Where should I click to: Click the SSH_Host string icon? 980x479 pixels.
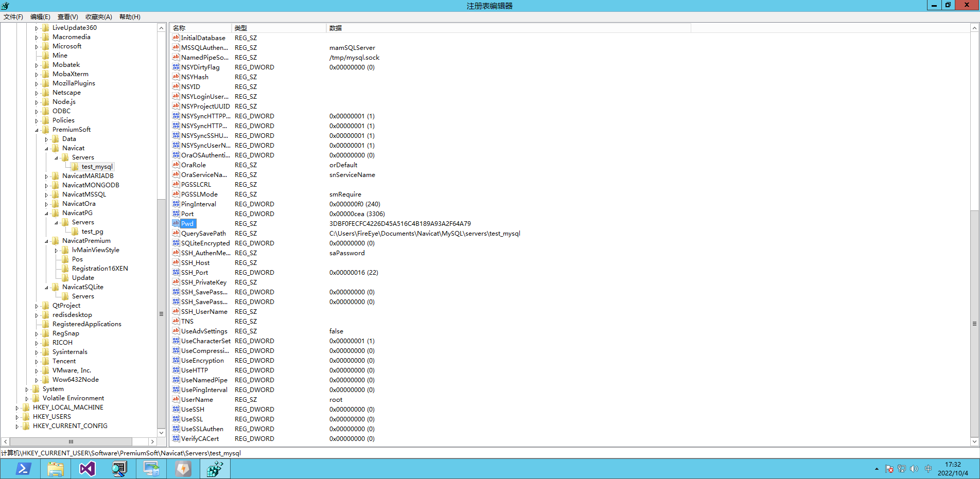pyautogui.click(x=176, y=262)
